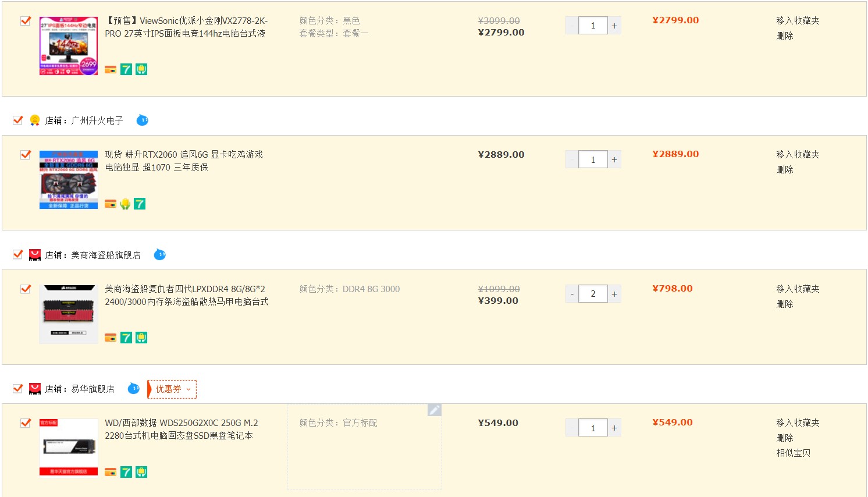
Task: Open 海盗船 memory product thumbnail
Action: pos(69,314)
